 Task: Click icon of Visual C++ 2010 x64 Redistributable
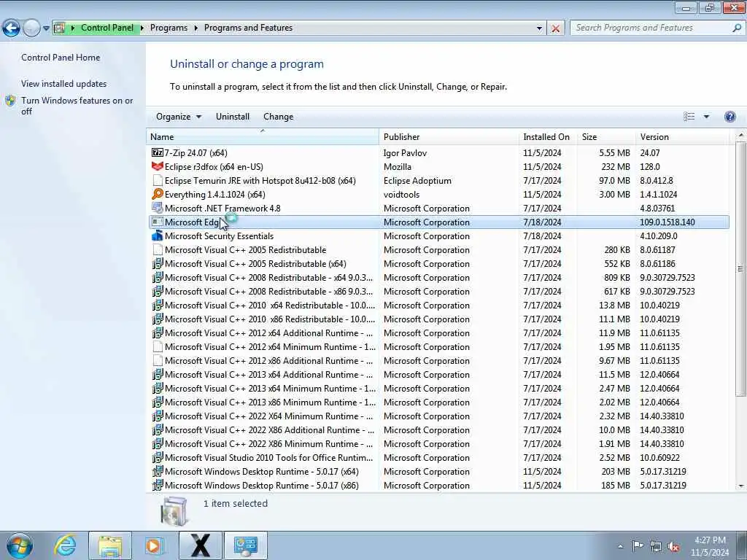tap(158, 305)
